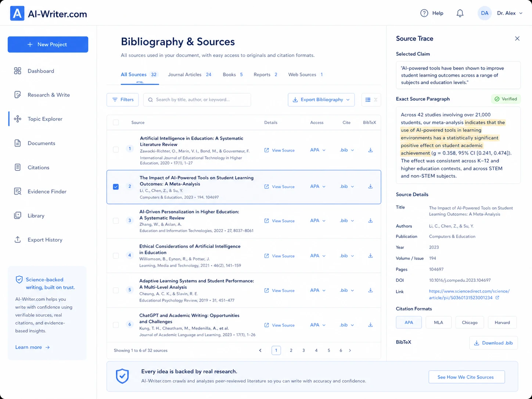Close the Source Trace panel
532x399 pixels.
point(517,39)
